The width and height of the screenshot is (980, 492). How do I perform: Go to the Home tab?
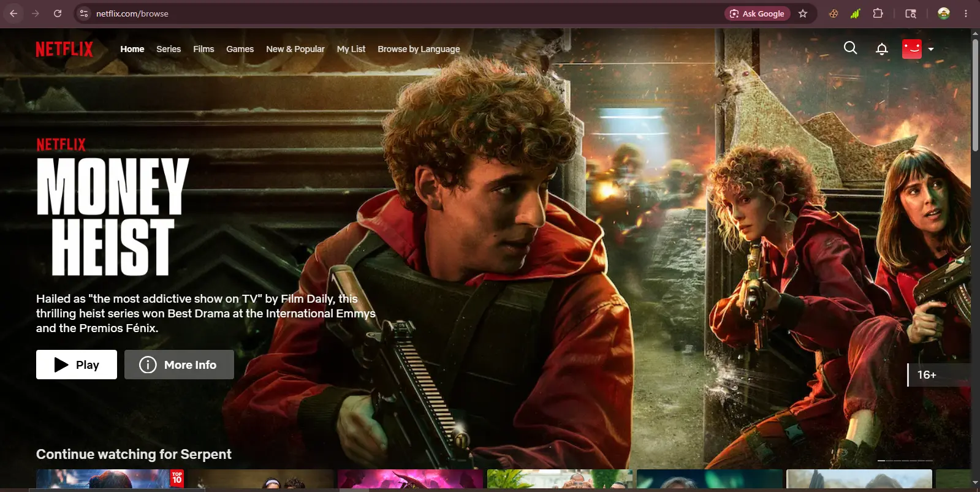132,49
